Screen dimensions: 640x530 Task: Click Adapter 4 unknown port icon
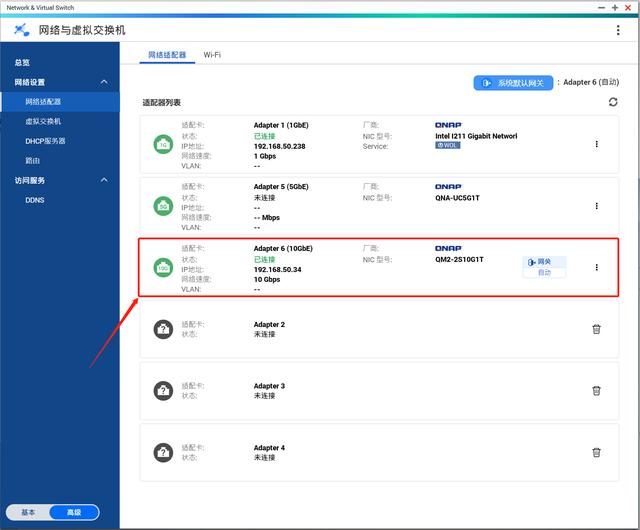[163, 452]
